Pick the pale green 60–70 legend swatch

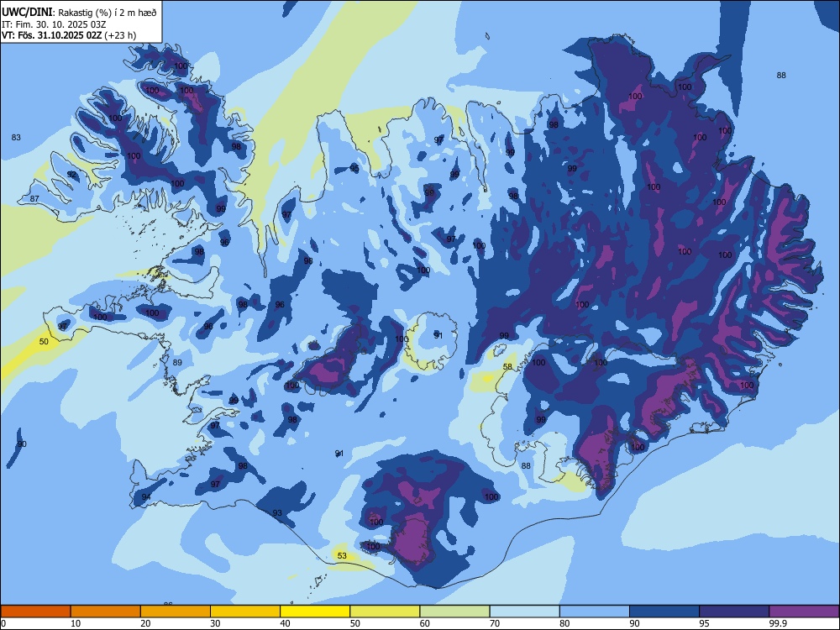(454, 612)
